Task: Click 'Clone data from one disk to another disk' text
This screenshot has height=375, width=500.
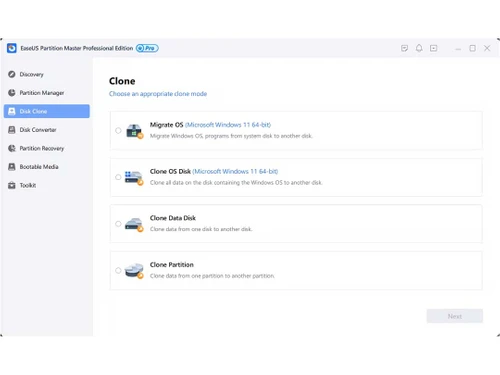Action: click(201, 229)
